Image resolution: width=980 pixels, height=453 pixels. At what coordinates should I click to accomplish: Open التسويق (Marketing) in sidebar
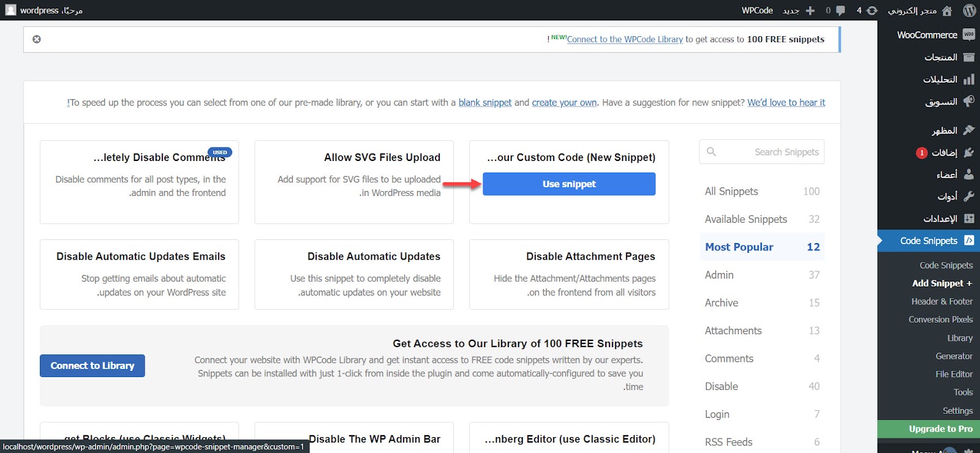[x=929, y=101]
